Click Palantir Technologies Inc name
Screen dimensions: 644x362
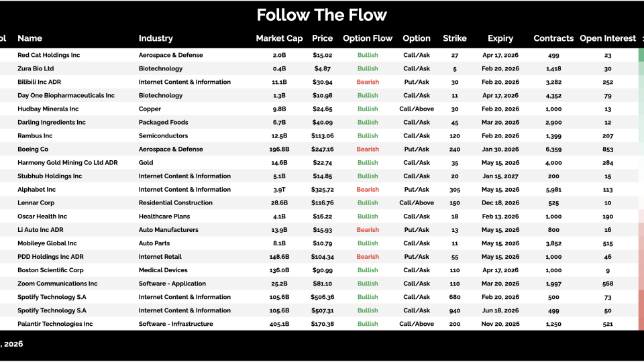pyautogui.click(x=55, y=324)
